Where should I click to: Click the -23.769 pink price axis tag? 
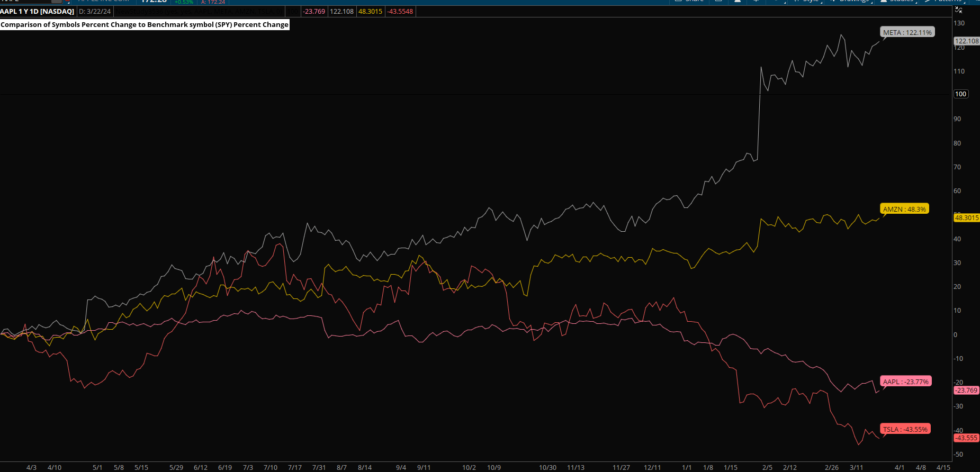point(967,390)
